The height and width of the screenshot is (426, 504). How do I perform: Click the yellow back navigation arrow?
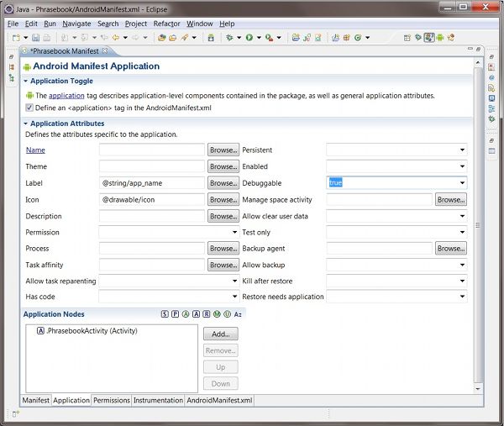pos(116,38)
